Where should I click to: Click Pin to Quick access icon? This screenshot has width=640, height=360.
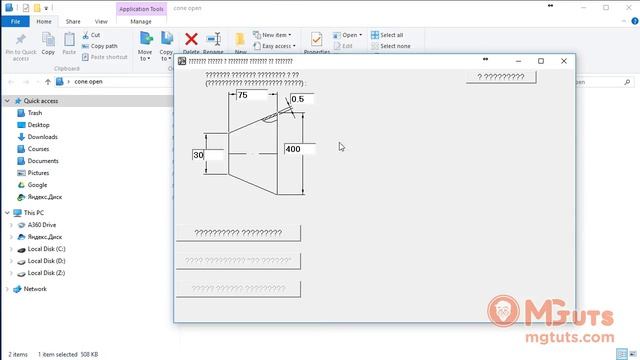pos(20,40)
